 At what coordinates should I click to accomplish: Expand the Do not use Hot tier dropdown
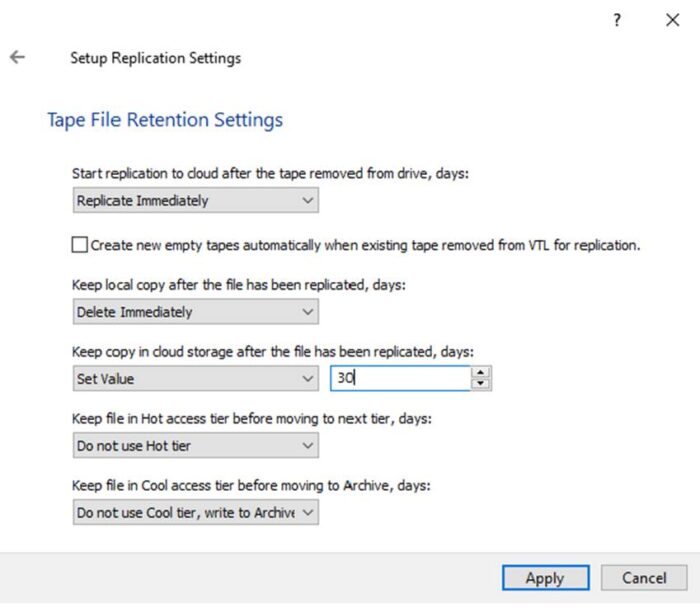point(196,446)
